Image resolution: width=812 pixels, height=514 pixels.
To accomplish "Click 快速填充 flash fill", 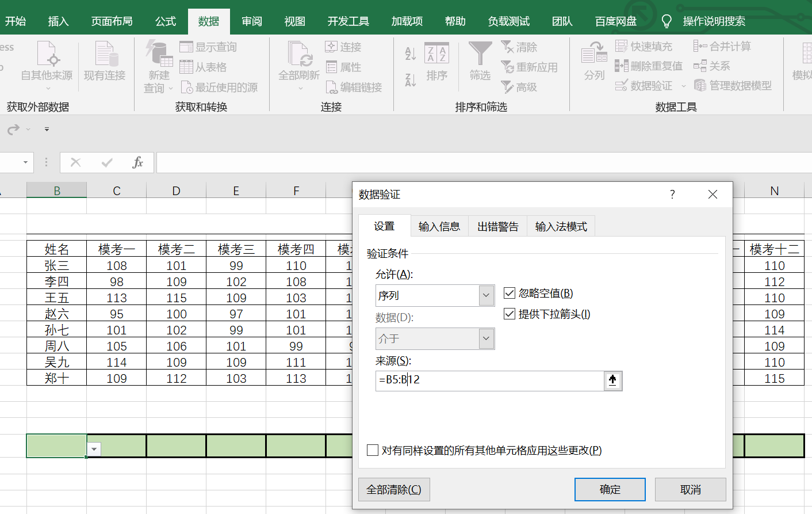I will tap(644, 46).
